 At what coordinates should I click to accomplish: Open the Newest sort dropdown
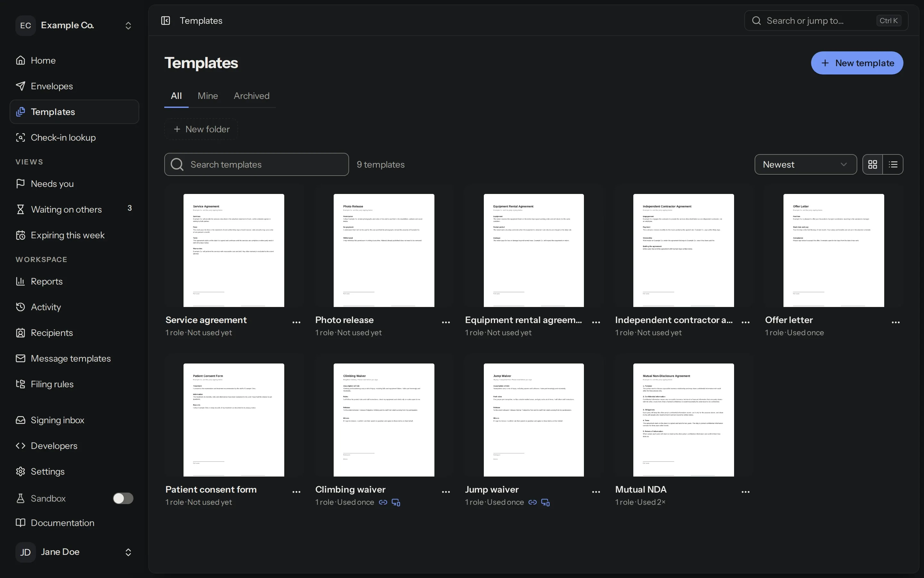click(x=806, y=164)
